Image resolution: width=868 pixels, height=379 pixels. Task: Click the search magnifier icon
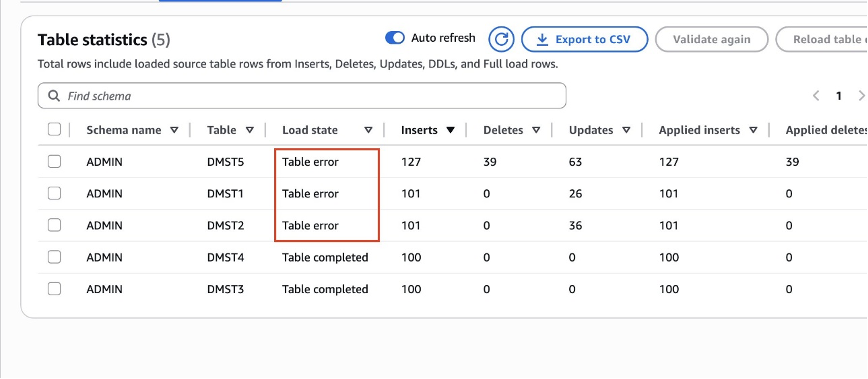click(54, 96)
